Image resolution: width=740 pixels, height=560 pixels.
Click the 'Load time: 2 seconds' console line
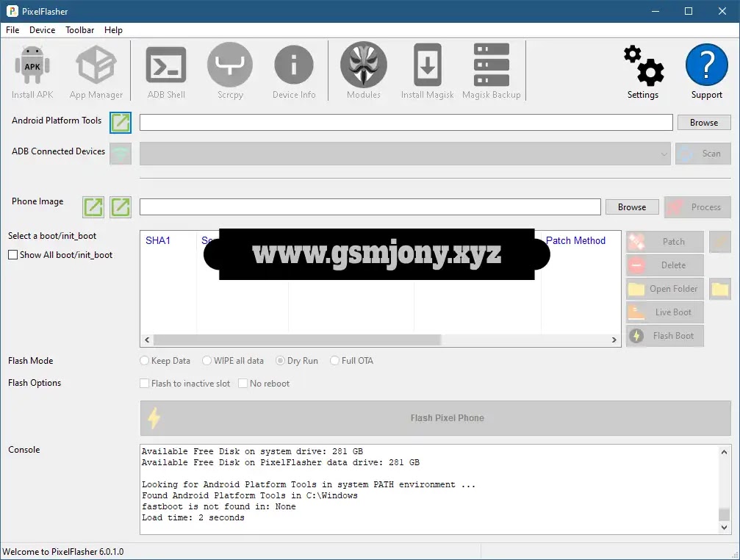193,517
